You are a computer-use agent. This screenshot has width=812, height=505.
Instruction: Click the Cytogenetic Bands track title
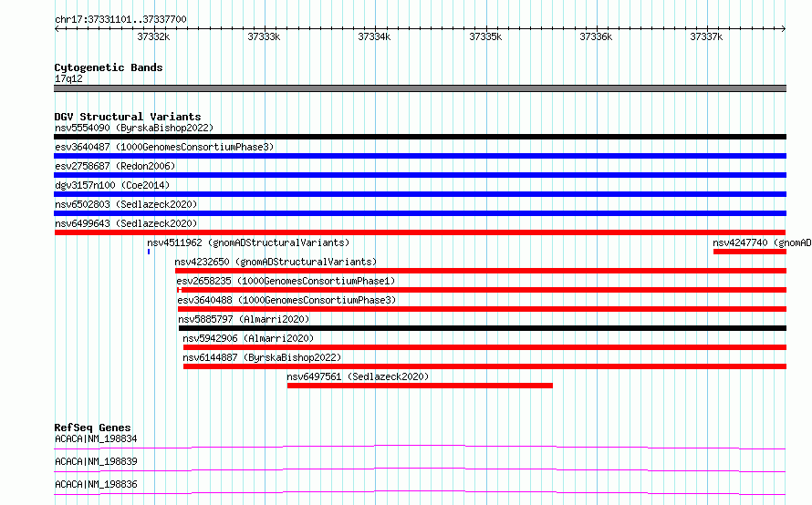pos(109,67)
